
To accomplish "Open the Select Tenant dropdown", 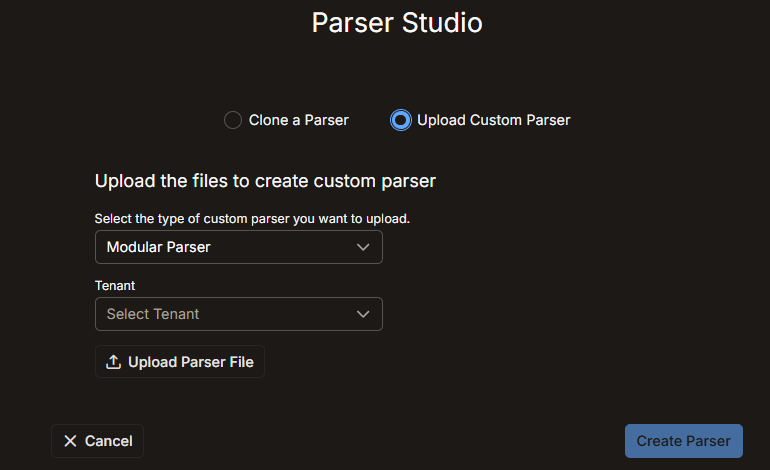I will click(x=239, y=314).
